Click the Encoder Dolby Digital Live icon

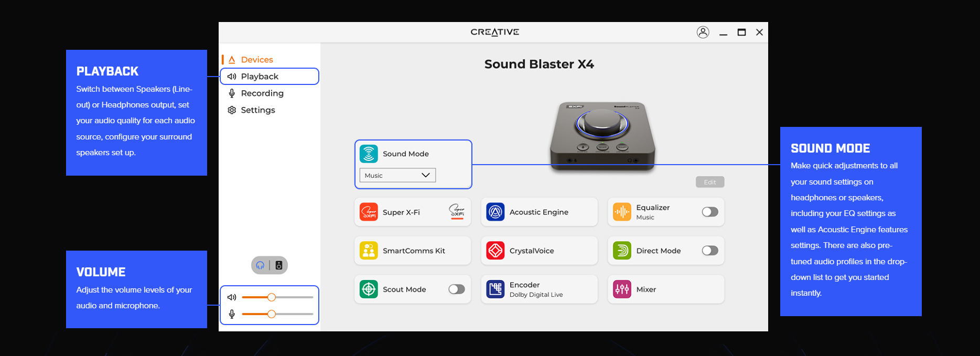click(495, 289)
